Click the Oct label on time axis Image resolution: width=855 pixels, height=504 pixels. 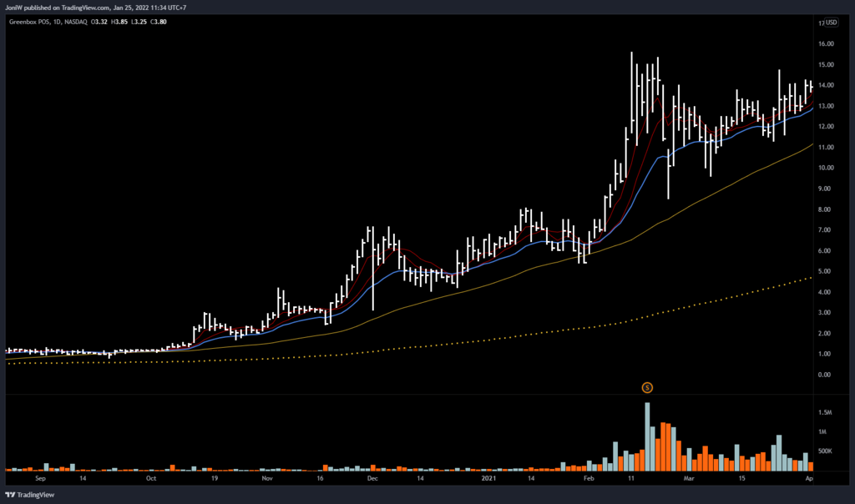point(151,480)
